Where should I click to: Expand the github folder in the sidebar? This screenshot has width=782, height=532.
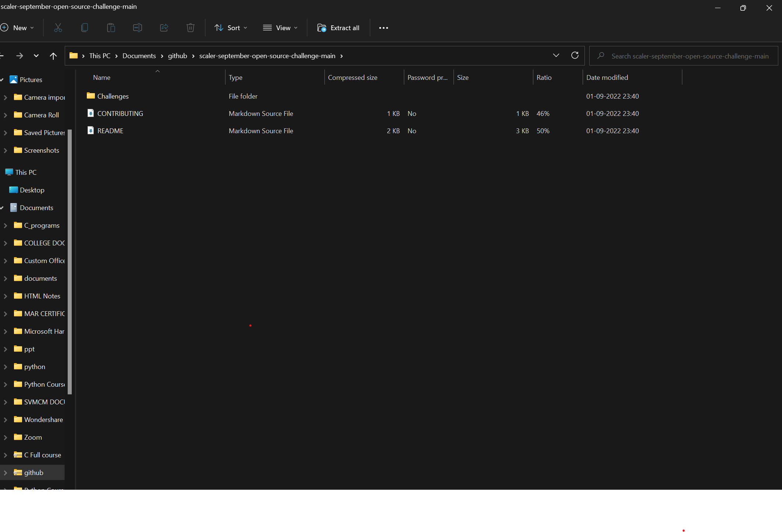(5, 472)
